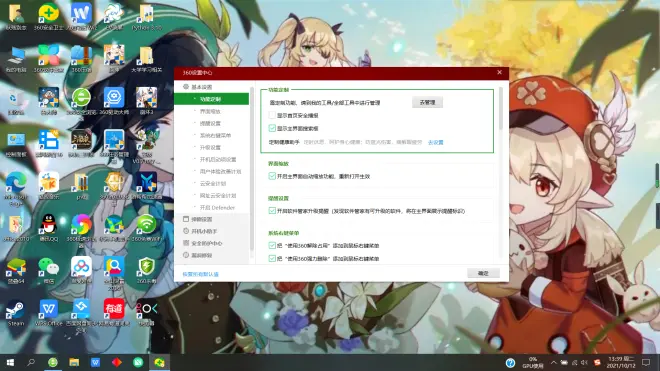Select 开机启动项设置 in settings sidebar
The image size is (660, 371).
click(212, 159)
